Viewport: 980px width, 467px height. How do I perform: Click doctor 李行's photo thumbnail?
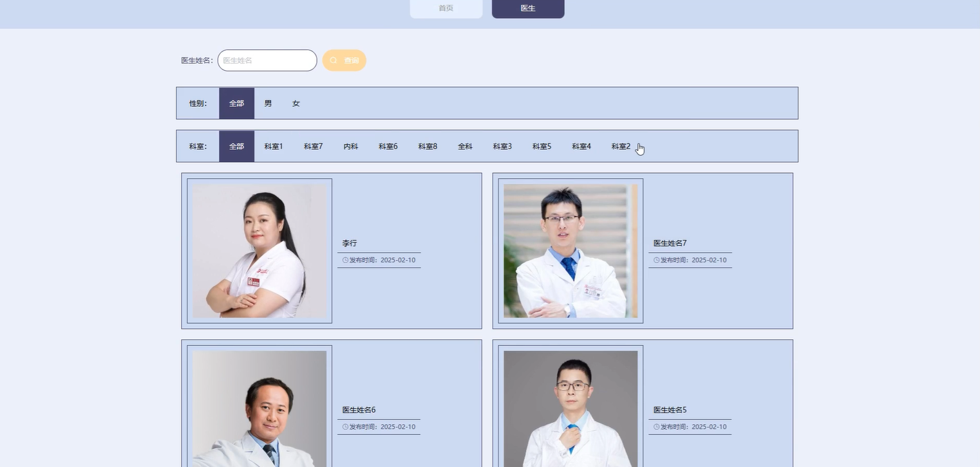click(259, 251)
